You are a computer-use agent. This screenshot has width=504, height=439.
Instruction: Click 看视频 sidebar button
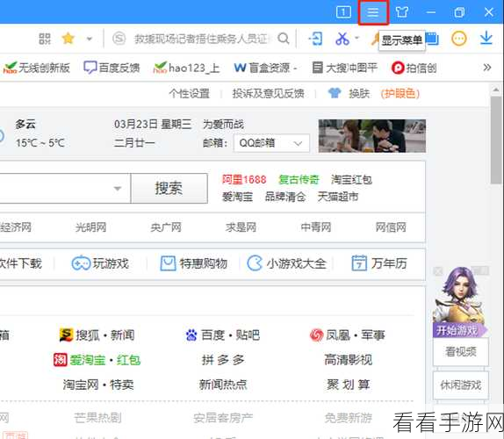tap(461, 351)
